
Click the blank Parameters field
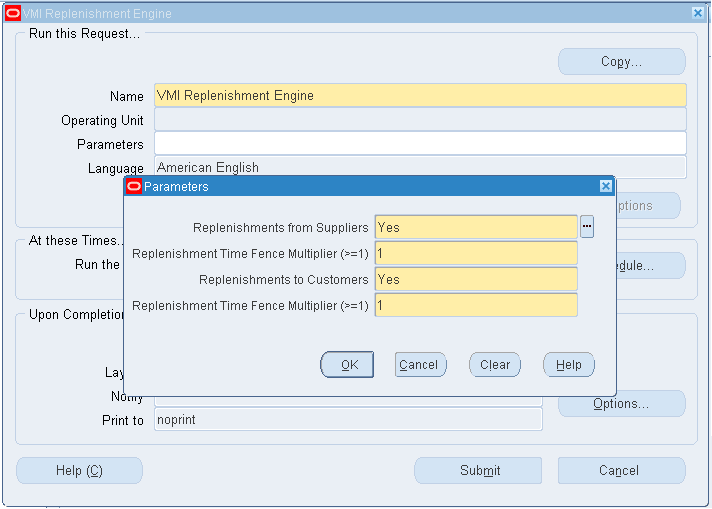(x=420, y=143)
